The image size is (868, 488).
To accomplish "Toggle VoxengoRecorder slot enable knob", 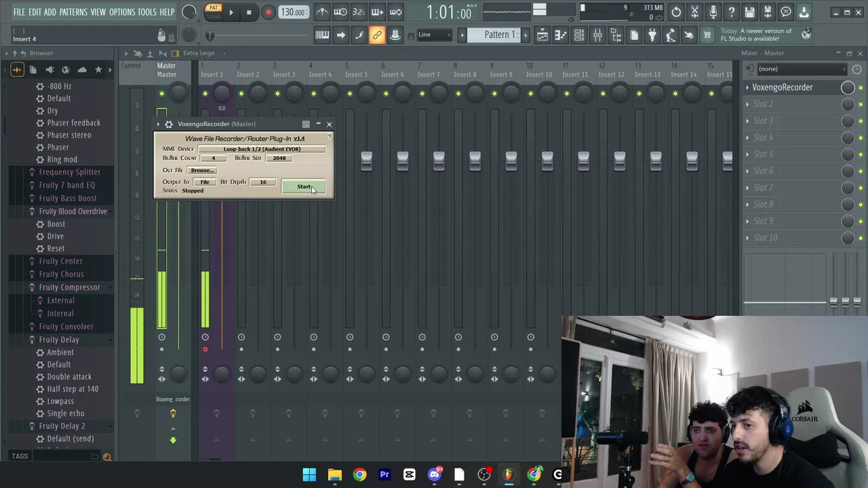I will click(x=848, y=87).
